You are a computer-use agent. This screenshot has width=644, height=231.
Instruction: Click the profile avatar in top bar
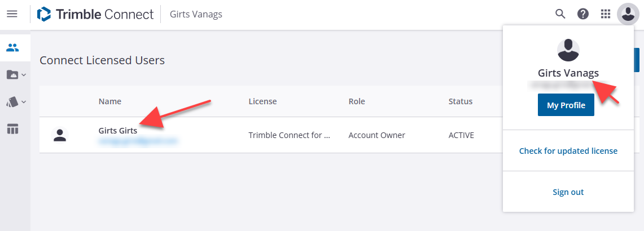pos(628,14)
